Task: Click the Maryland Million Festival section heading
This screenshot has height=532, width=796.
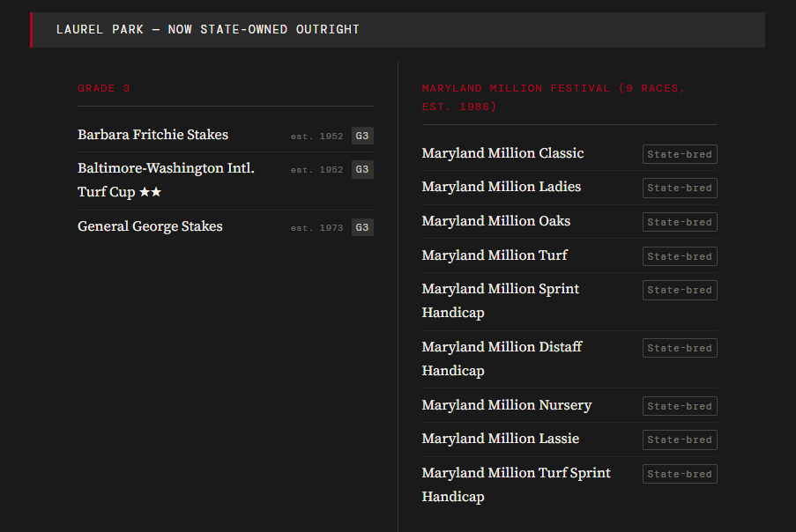Action: click(x=554, y=98)
